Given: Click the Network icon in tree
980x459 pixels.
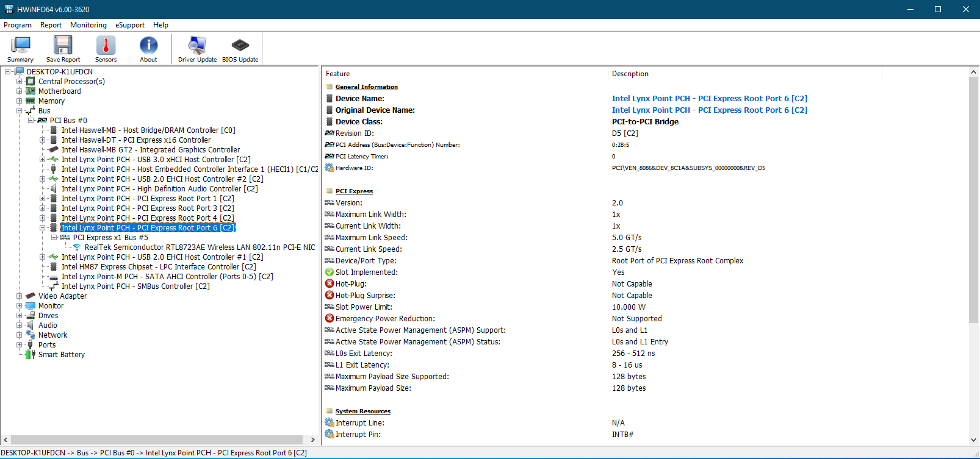Looking at the screenshot, I should point(31,335).
